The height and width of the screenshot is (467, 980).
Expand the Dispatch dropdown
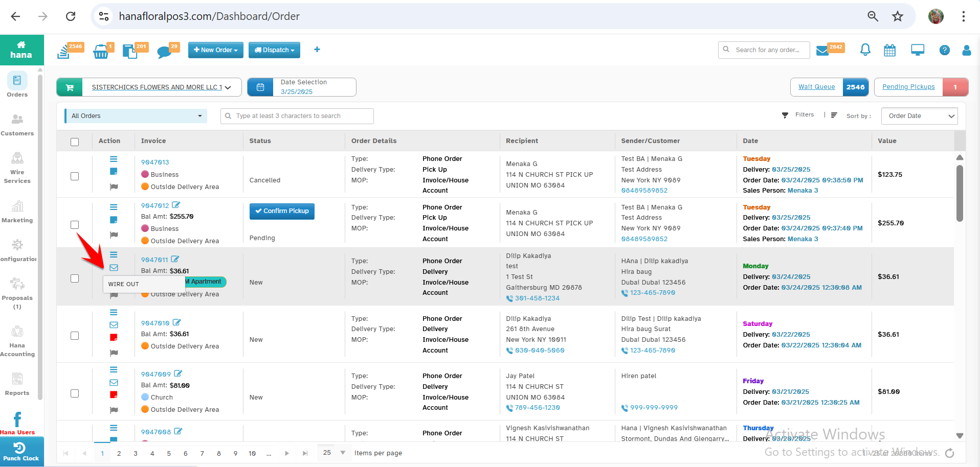tap(274, 50)
